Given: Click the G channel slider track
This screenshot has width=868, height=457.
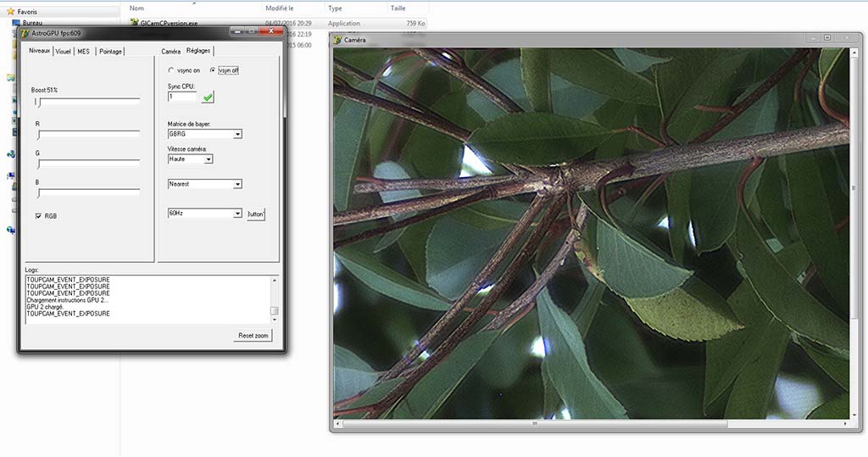Looking at the screenshot, I should click(87, 164).
